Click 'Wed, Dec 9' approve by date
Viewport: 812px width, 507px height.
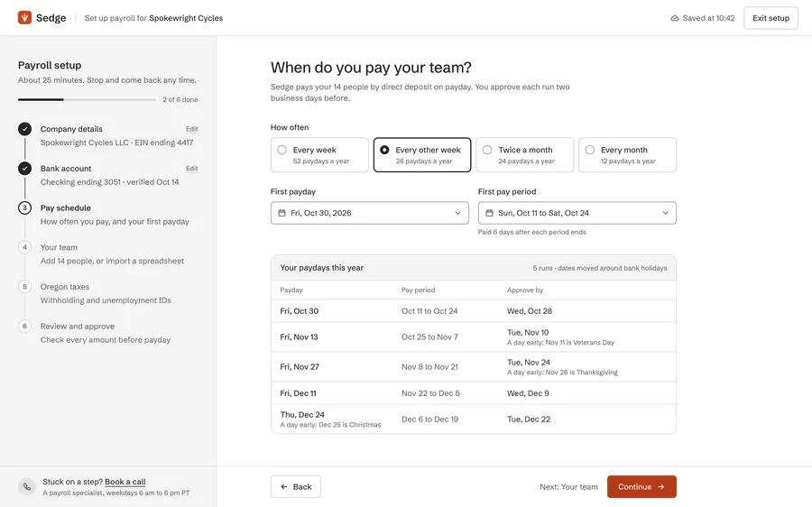tap(528, 393)
